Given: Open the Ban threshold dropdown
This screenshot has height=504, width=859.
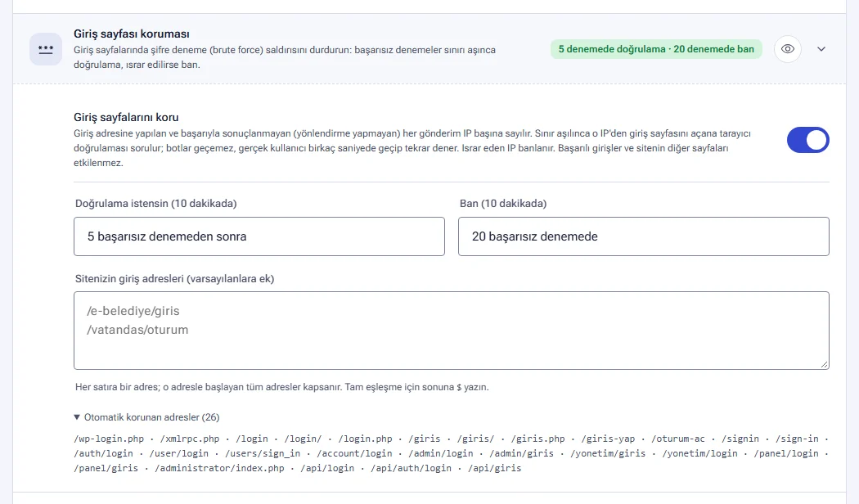Looking at the screenshot, I should pos(644,236).
